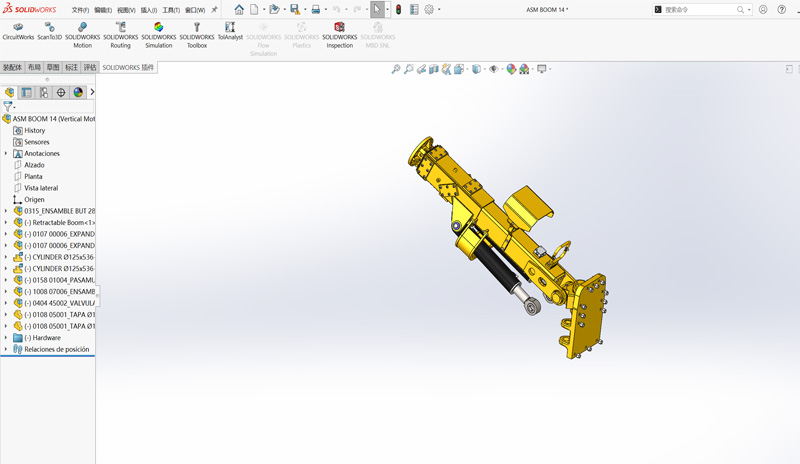Image resolution: width=800 pixels, height=464 pixels.
Task: Enable SOLIDWORKS Routing add-in
Action: tap(120, 35)
